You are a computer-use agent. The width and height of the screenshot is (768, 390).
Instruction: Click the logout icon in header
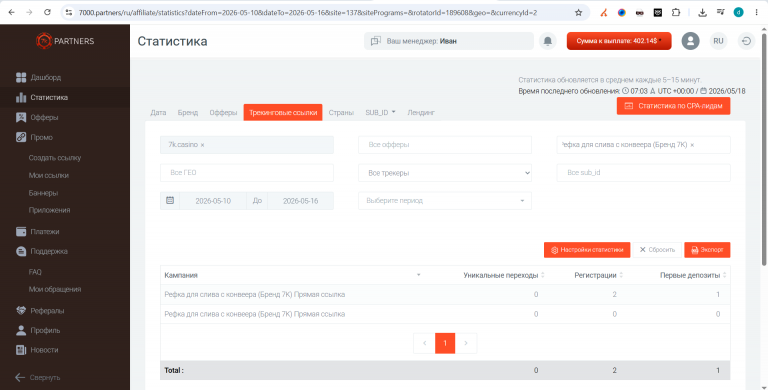(x=746, y=41)
